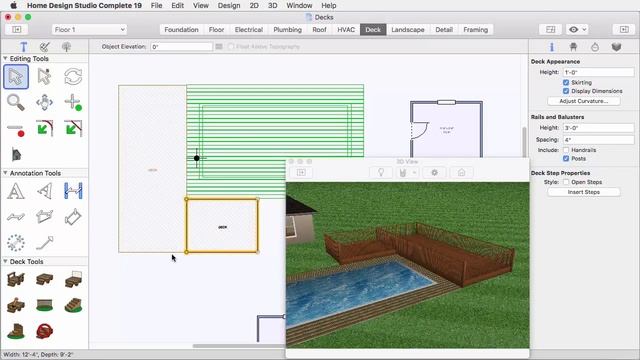Select the arrow selection tool

click(16, 77)
